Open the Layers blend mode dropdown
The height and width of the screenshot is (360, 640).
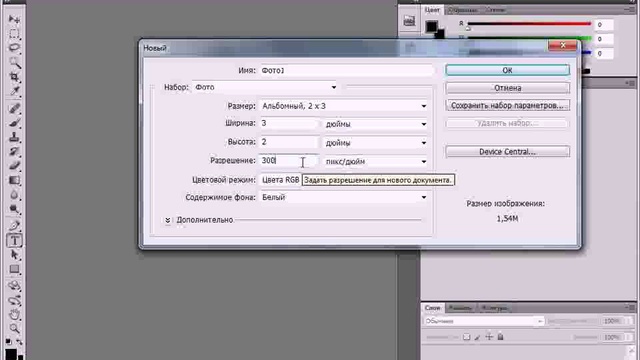[484, 321]
